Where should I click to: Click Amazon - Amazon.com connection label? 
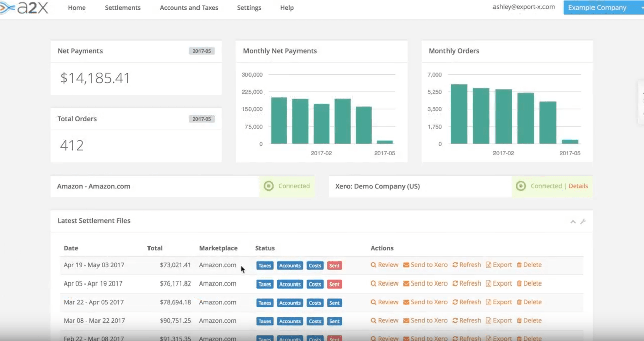[93, 186]
